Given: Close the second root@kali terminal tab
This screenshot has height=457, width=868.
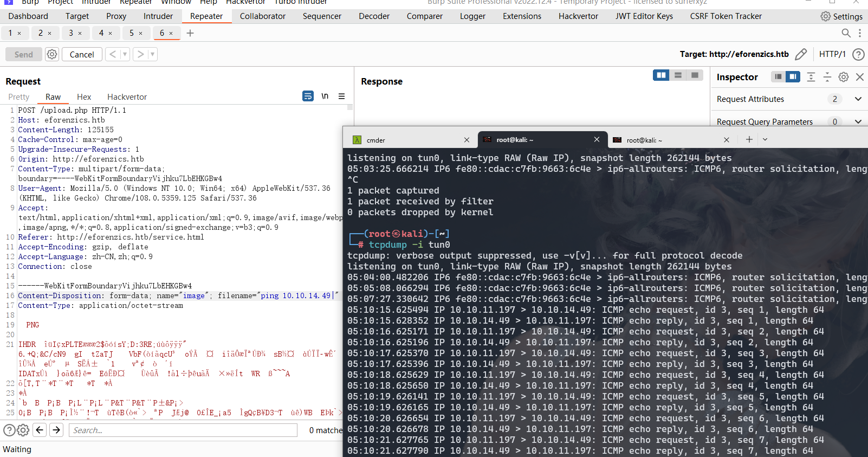Looking at the screenshot, I should tap(727, 140).
